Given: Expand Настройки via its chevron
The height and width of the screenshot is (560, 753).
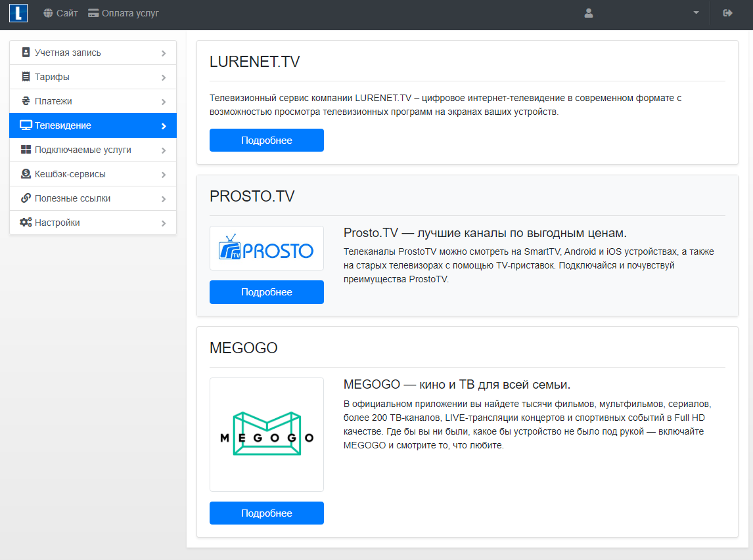Looking at the screenshot, I should (x=164, y=223).
